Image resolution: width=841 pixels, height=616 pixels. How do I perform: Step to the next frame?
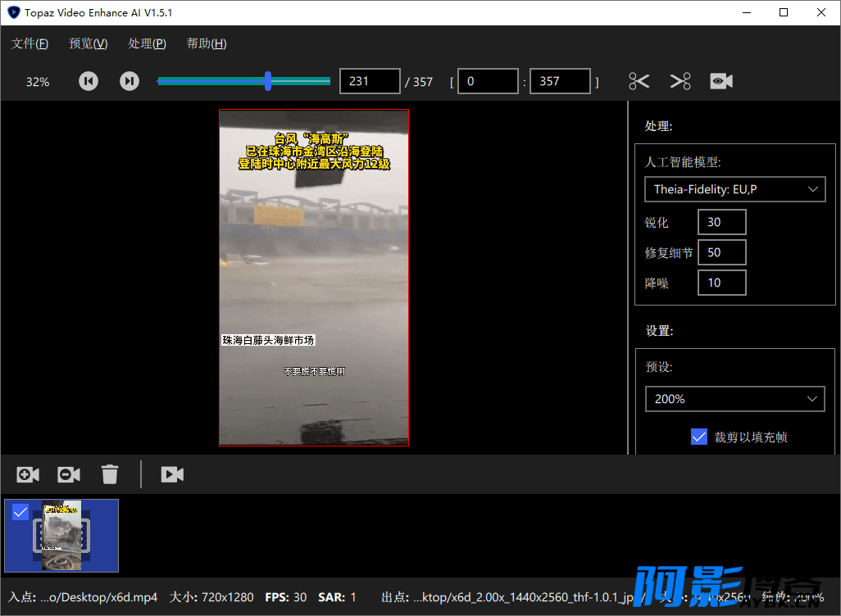coord(130,81)
